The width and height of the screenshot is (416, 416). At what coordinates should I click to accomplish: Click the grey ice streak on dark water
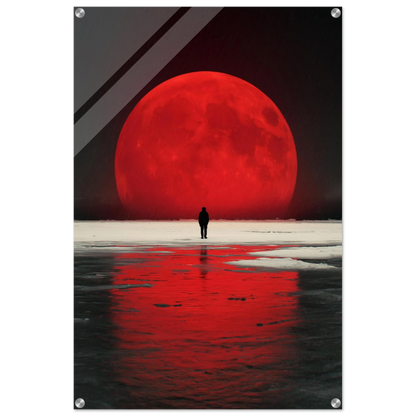127,287
